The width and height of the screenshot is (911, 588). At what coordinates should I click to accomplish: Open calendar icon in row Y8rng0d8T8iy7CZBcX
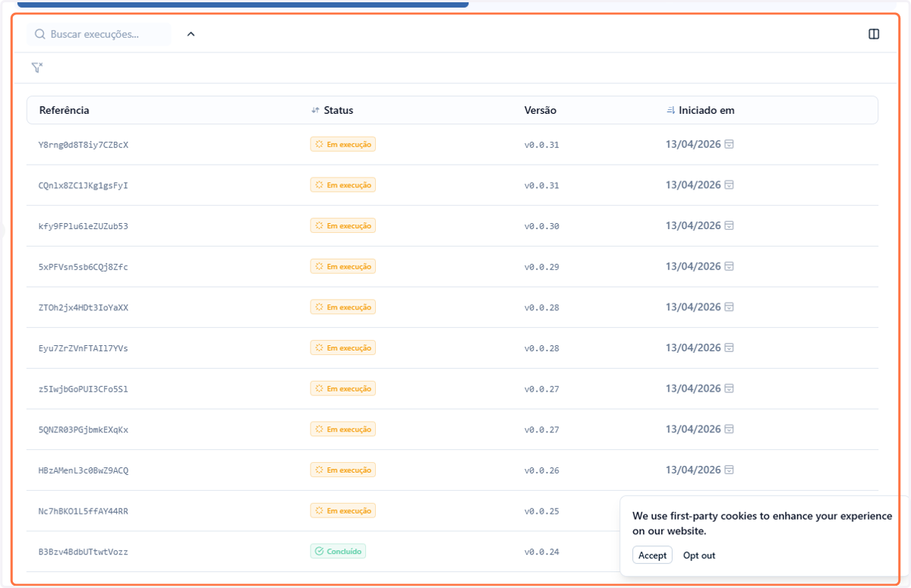tap(730, 144)
